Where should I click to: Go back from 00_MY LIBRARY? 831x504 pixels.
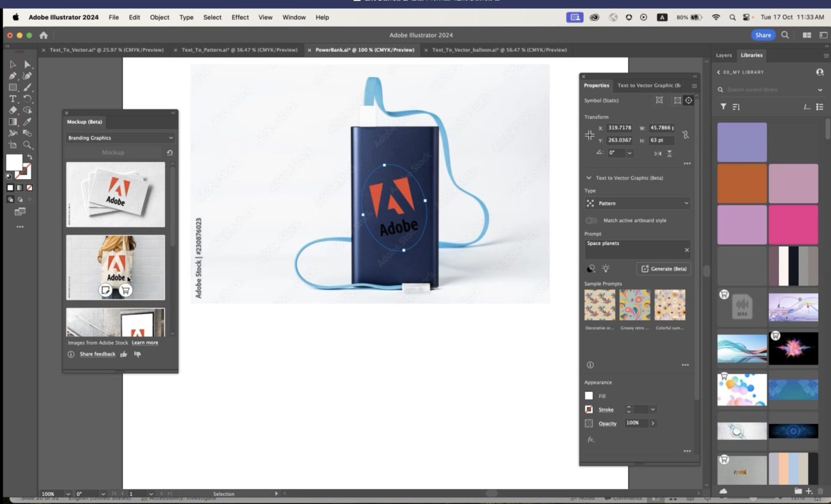point(718,72)
